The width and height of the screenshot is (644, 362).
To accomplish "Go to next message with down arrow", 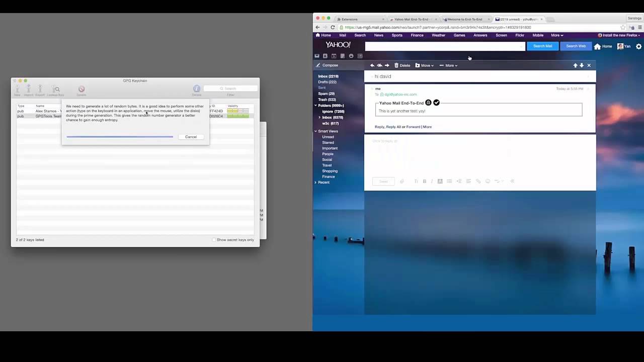I will (x=582, y=65).
